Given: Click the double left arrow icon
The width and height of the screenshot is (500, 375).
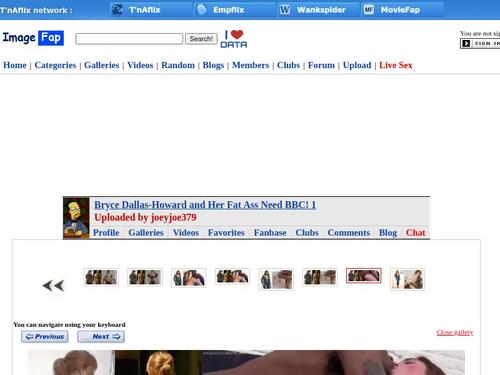Looking at the screenshot, I should 53,286.
